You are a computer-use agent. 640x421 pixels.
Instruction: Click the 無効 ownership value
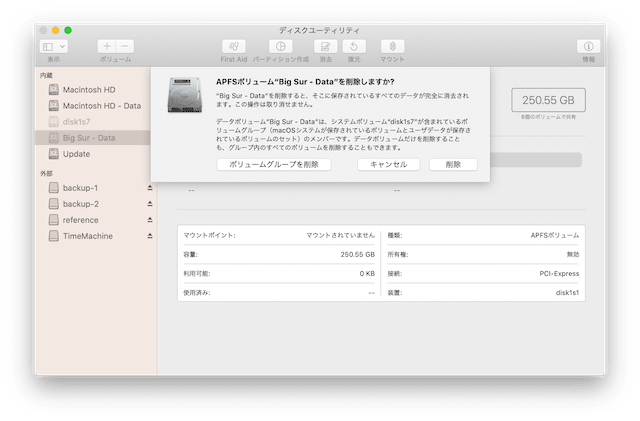tap(573, 254)
